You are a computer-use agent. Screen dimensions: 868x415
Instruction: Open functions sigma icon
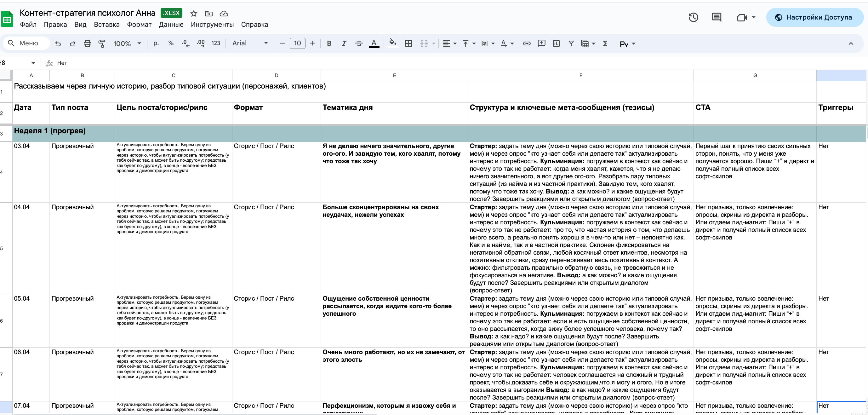pyautogui.click(x=605, y=43)
